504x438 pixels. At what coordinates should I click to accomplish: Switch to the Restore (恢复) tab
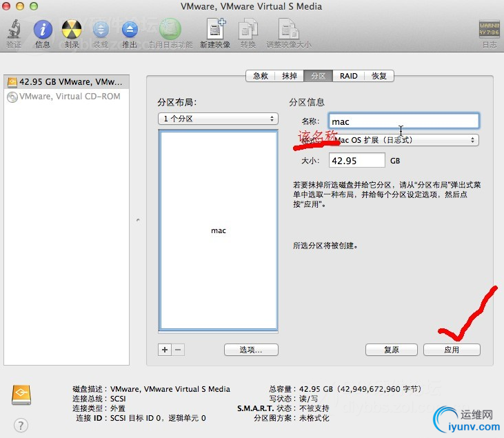[x=379, y=76]
